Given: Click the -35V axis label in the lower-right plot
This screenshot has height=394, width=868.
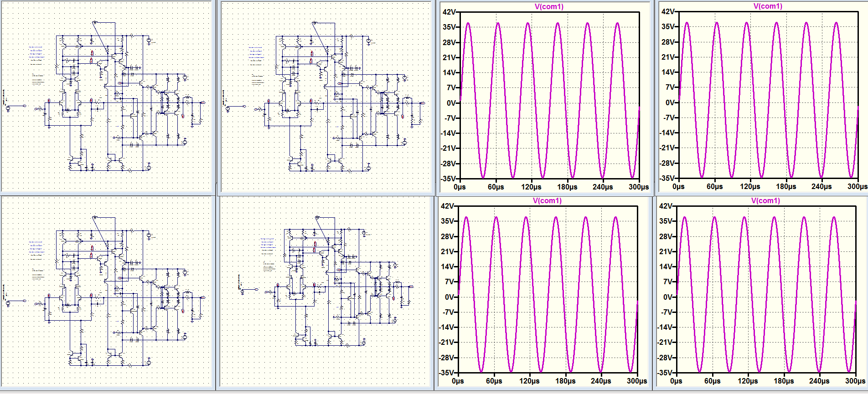Looking at the screenshot, I should (x=666, y=373).
